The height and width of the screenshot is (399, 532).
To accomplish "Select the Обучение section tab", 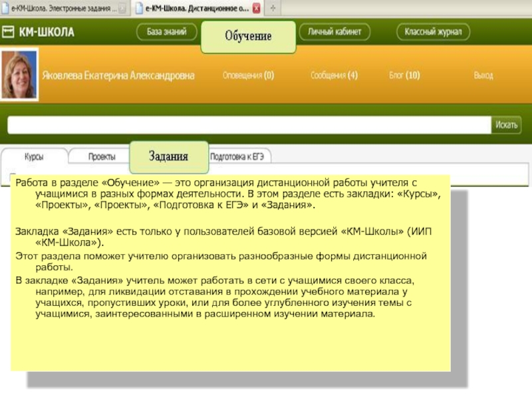I will click(248, 37).
